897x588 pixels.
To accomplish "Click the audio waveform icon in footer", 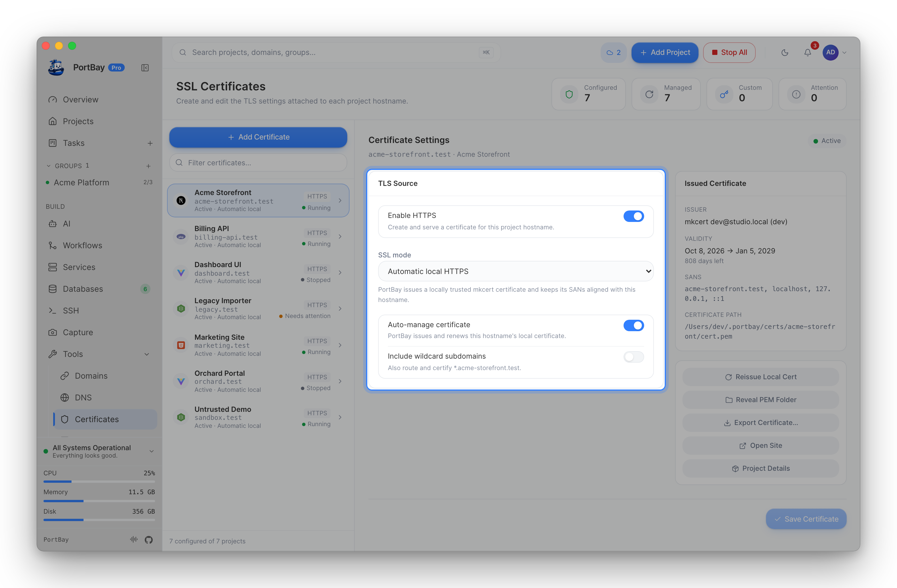I will 134,539.
